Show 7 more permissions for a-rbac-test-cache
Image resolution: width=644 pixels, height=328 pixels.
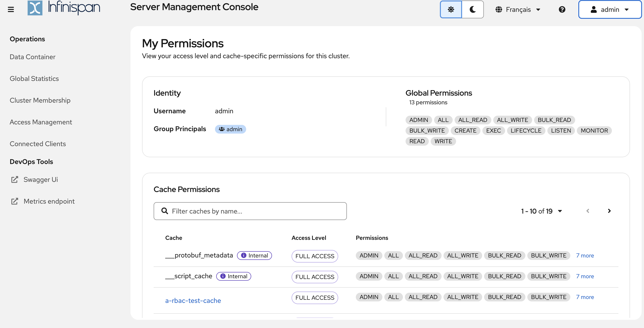point(585,297)
